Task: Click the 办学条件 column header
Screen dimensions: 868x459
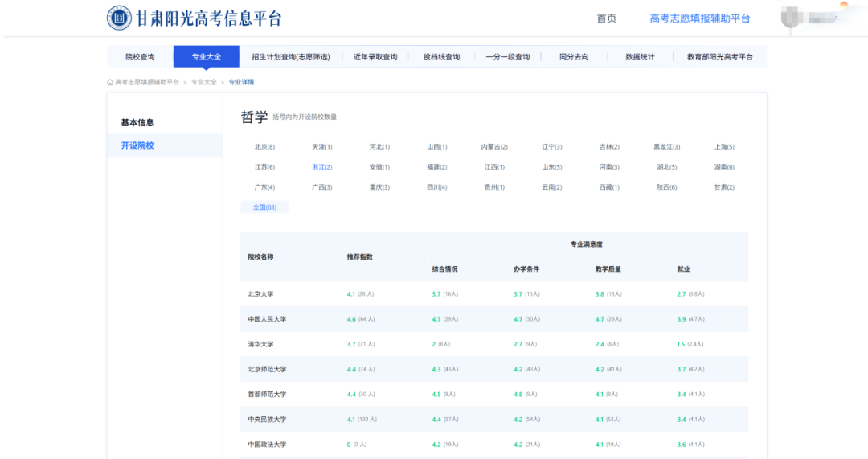Action: [526, 269]
